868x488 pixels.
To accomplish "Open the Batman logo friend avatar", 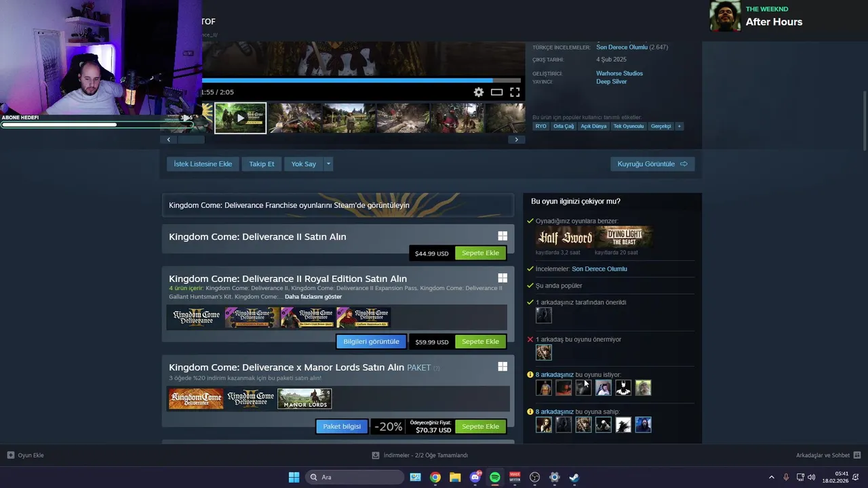I will [623, 388].
